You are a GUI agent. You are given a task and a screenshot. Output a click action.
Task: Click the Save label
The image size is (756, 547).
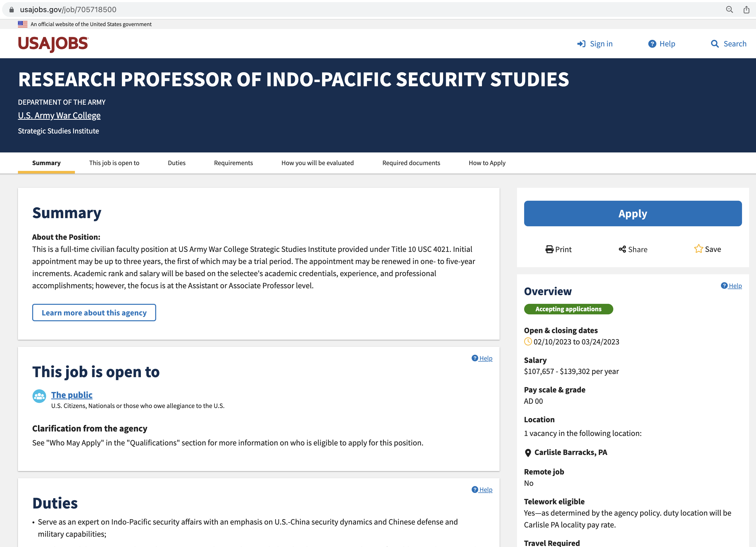[713, 249]
